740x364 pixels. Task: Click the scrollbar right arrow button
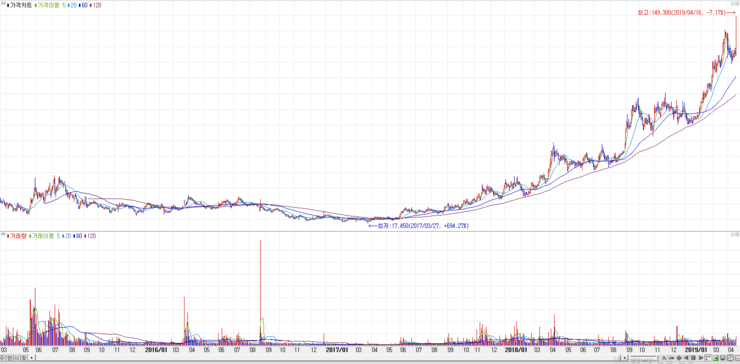pyautogui.click(x=625, y=358)
